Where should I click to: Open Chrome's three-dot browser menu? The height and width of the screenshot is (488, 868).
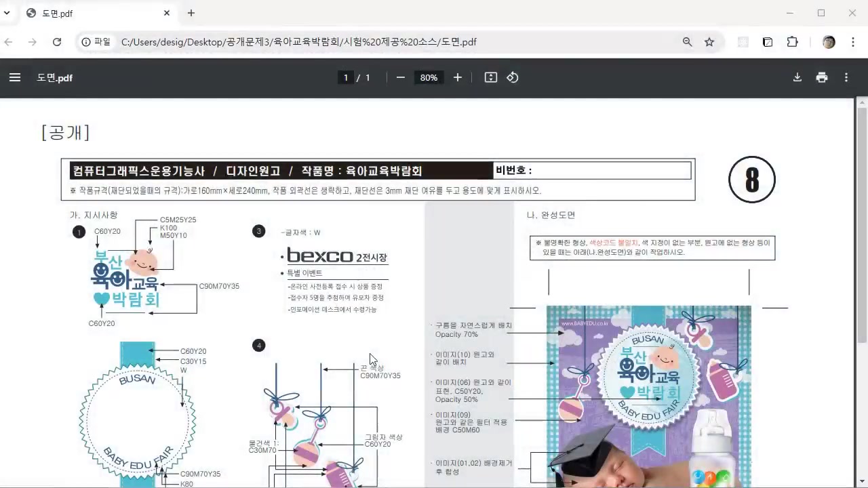[x=853, y=42]
